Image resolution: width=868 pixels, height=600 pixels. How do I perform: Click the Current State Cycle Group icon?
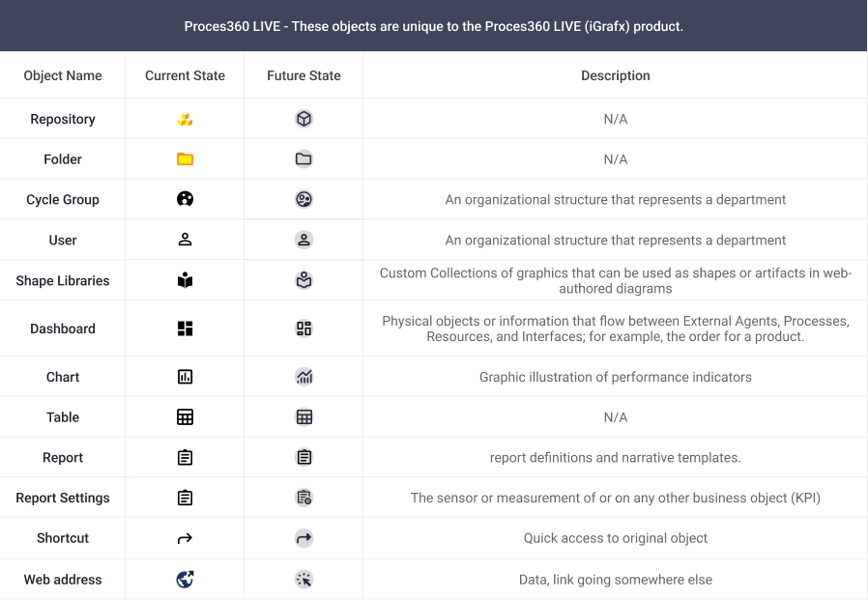185,199
